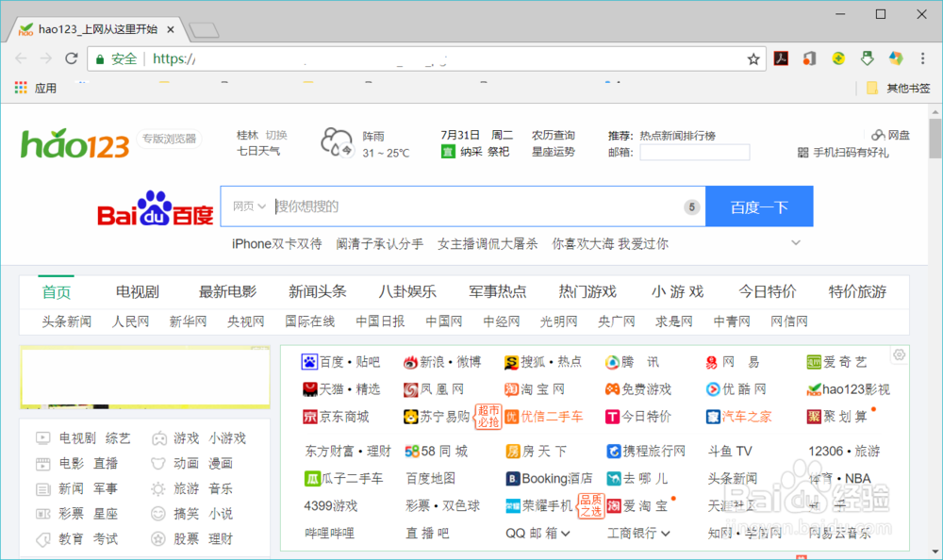Click the page vertical scrollbar thumb

(x=935, y=139)
